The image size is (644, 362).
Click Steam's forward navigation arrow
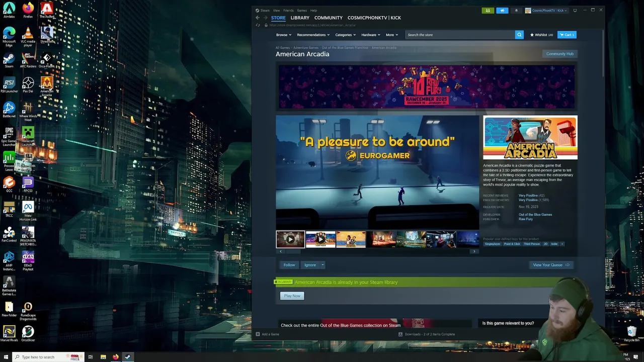266,18
